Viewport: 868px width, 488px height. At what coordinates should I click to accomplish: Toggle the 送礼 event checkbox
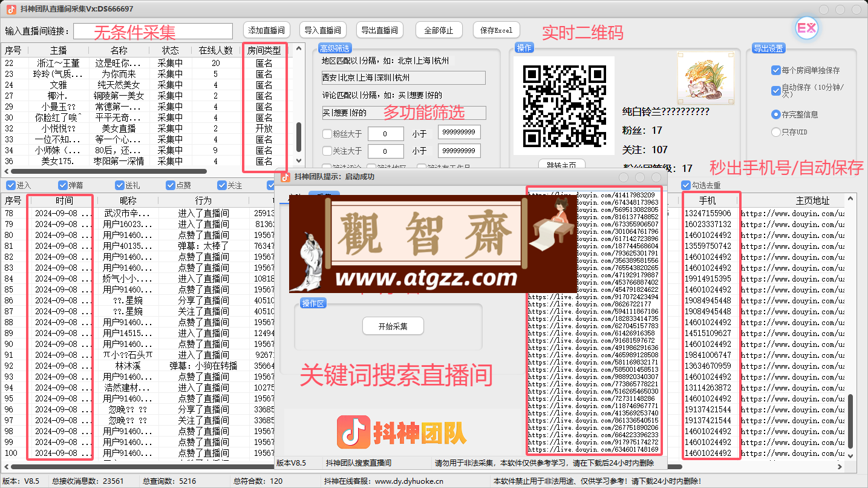tap(120, 185)
